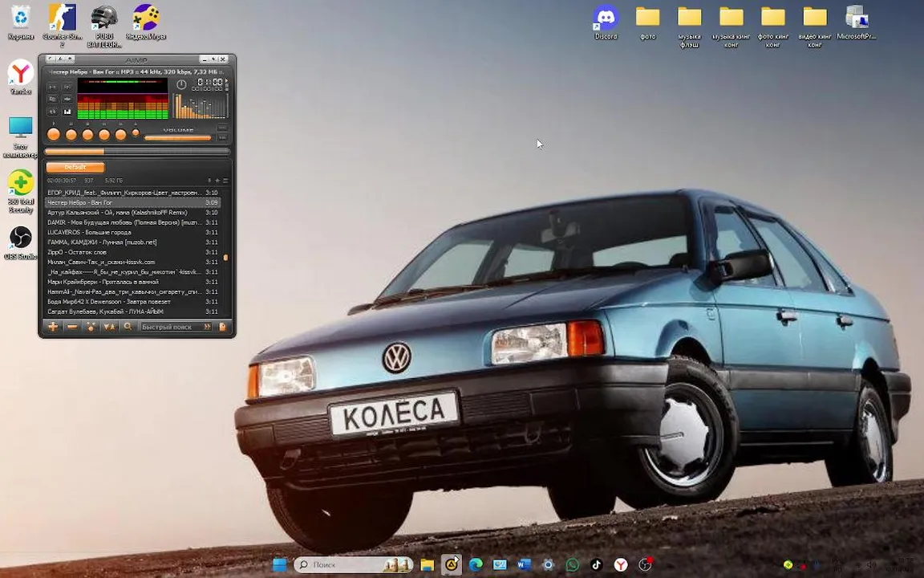Screen dimensions: 924x578
Task: Toggle the equalizer bars button in AIMP
Action: coord(67,112)
